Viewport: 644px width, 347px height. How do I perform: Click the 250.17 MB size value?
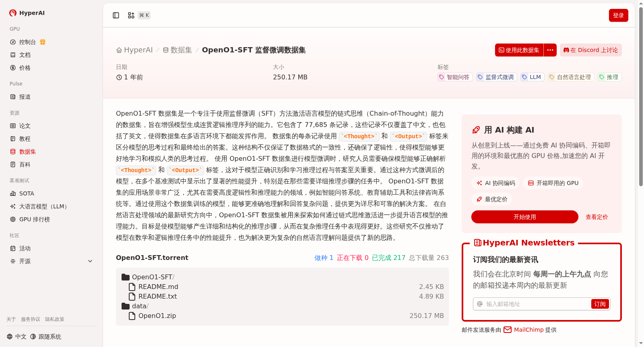point(290,77)
